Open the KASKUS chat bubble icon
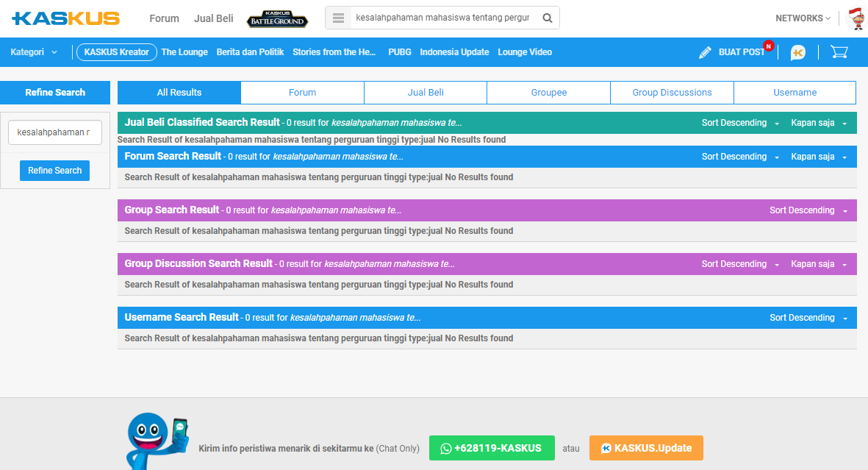Screen dimensions: 868x470 (797, 52)
